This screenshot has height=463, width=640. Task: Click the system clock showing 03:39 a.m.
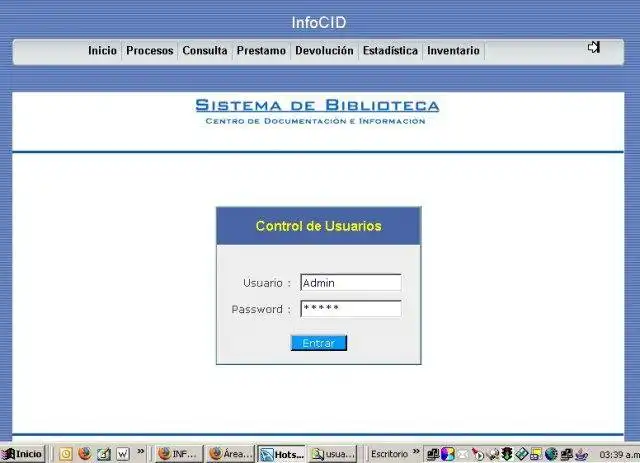(619, 454)
